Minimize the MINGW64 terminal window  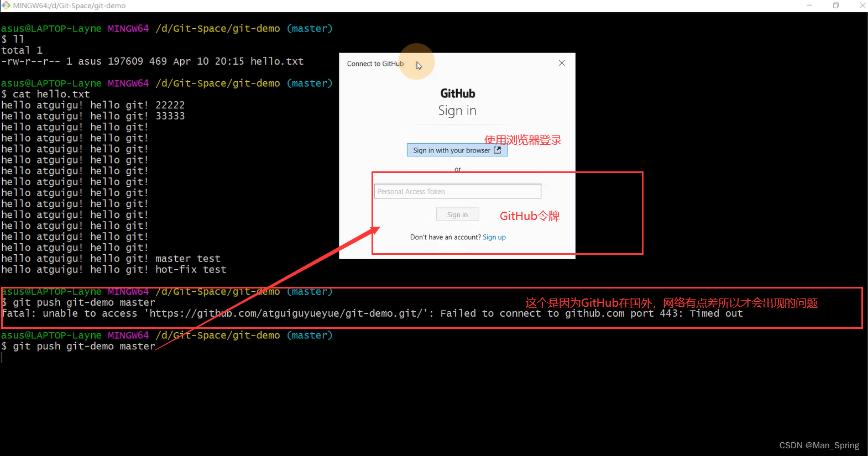coord(809,6)
